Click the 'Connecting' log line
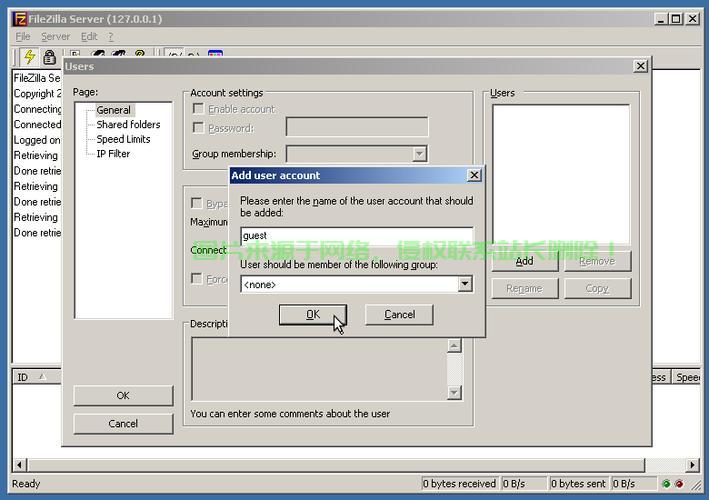The width and height of the screenshot is (709, 500). point(37,109)
